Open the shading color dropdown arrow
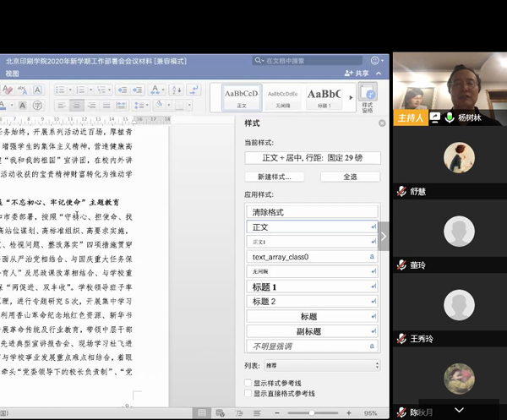Image resolution: width=507 pixels, height=420 pixels. 168,105
